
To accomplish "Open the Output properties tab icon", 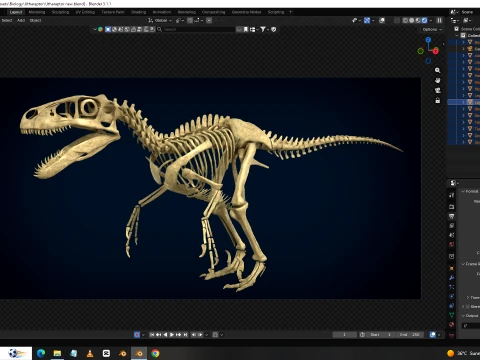I will tap(451, 216).
